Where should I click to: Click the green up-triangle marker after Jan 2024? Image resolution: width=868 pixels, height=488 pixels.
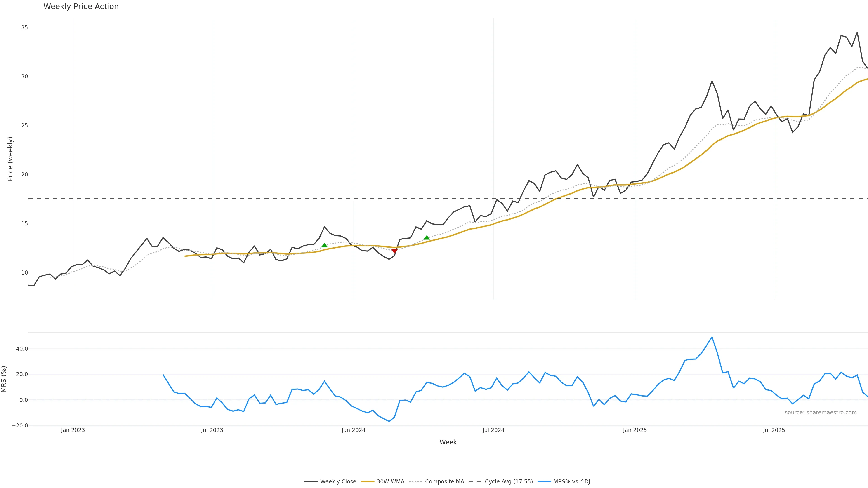pos(427,237)
